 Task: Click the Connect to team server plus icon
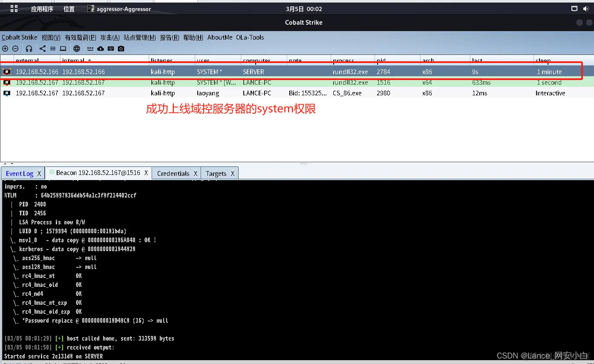tap(5, 49)
